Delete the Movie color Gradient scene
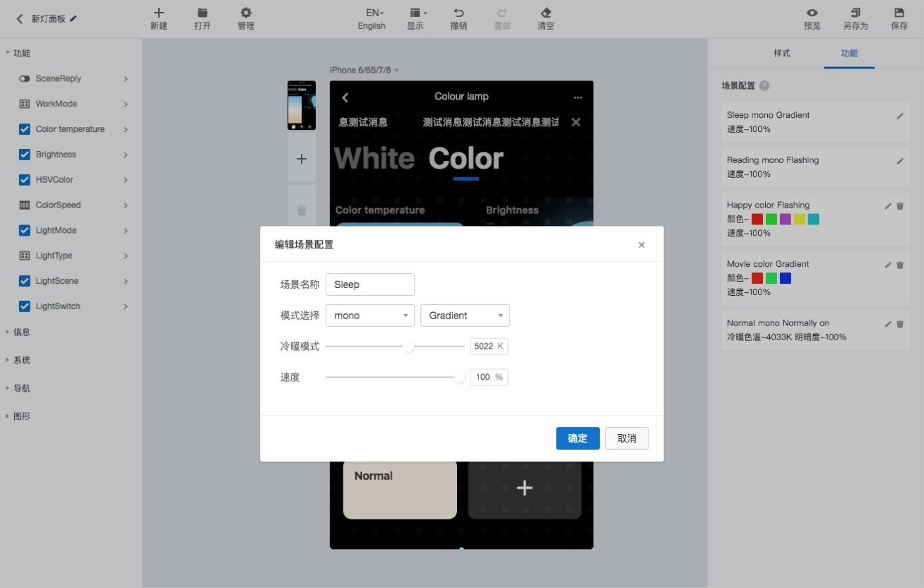Image resolution: width=924 pixels, height=588 pixels. click(900, 265)
